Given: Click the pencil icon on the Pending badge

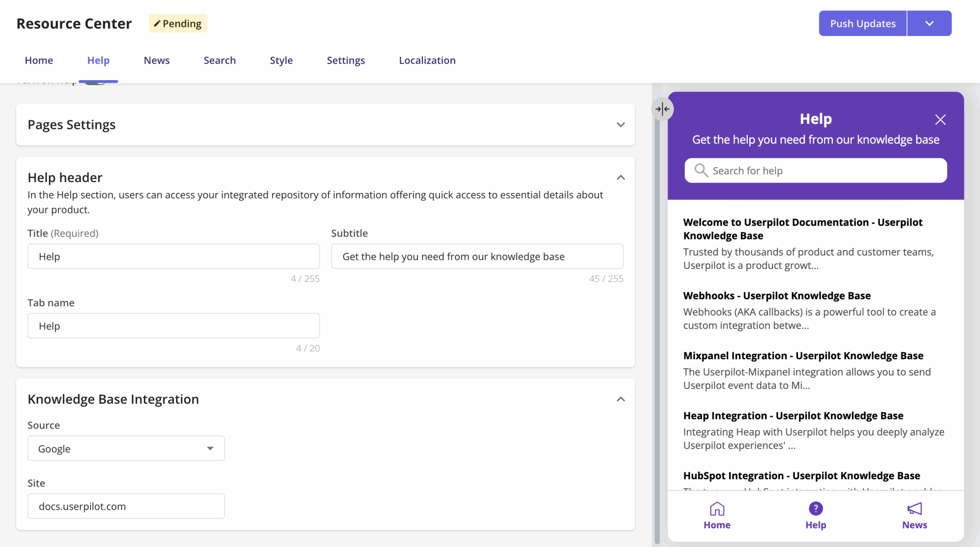Looking at the screenshot, I should coord(157,23).
